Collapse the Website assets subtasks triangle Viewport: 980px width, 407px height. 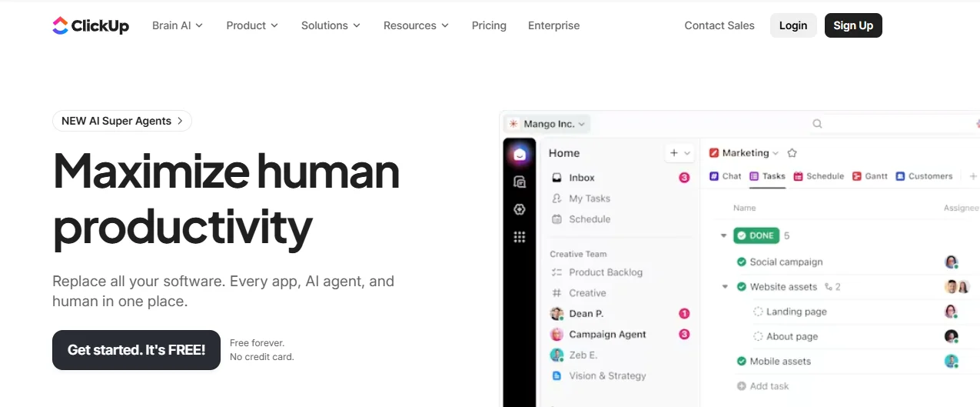725,287
